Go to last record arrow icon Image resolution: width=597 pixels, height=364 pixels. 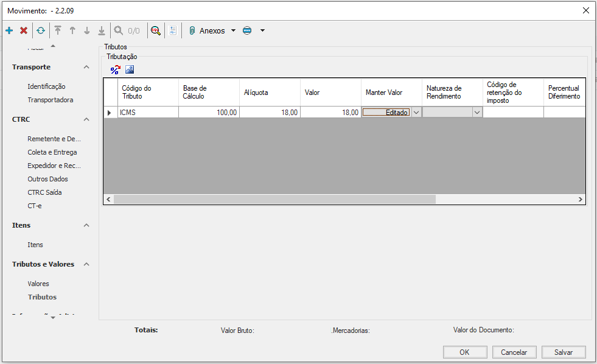(x=101, y=30)
